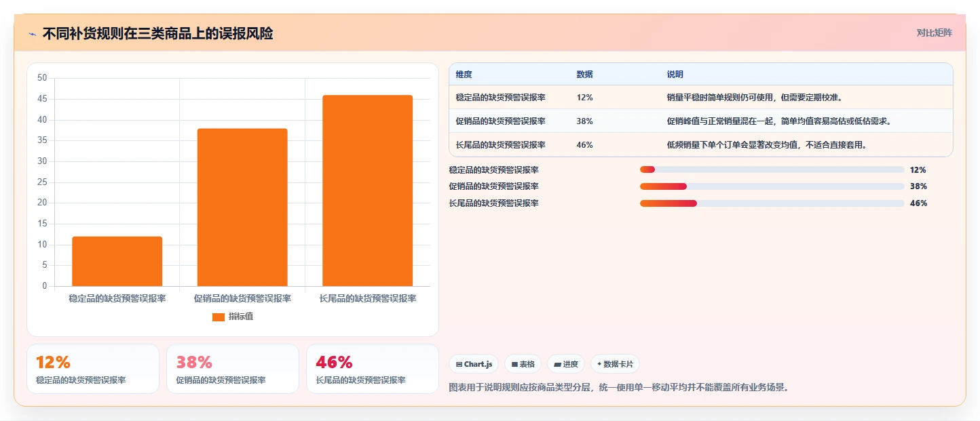Click table cell 长尾品的缺货预警误报率
The height and width of the screenshot is (421, 980).
coord(501,145)
